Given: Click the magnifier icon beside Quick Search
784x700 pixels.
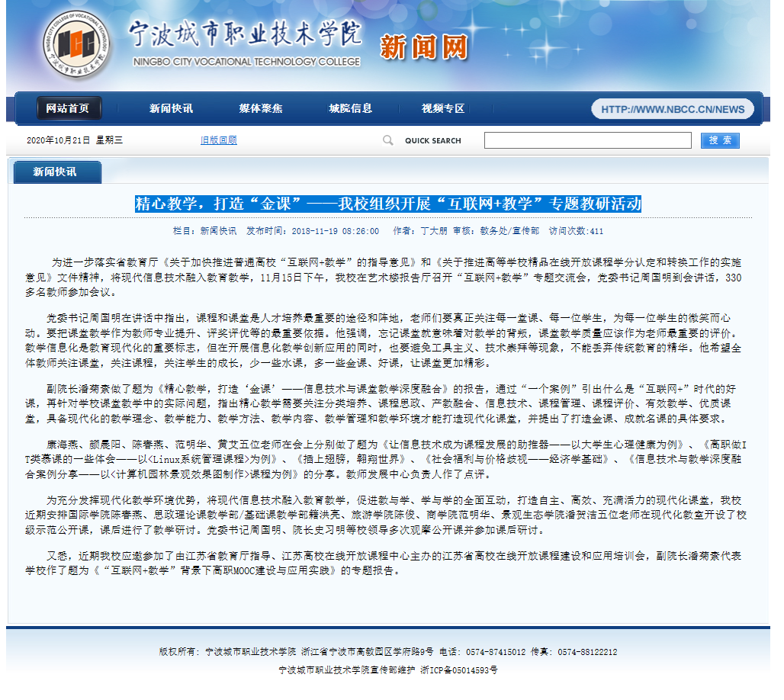Looking at the screenshot, I should (387, 140).
